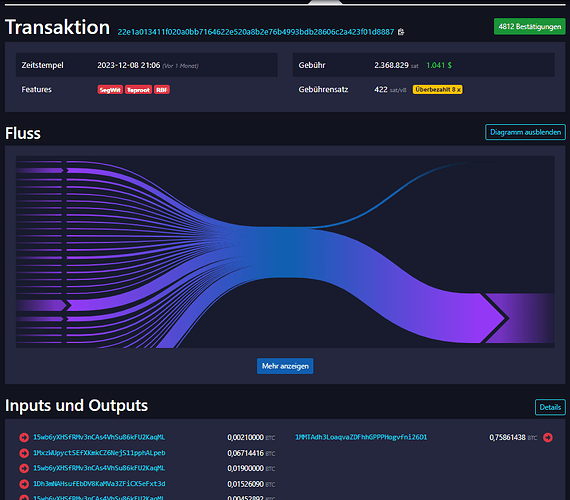Click the yellow Überbezahlt 8x badge
The width and height of the screenshot is (570, 500).
click(437, 89)
